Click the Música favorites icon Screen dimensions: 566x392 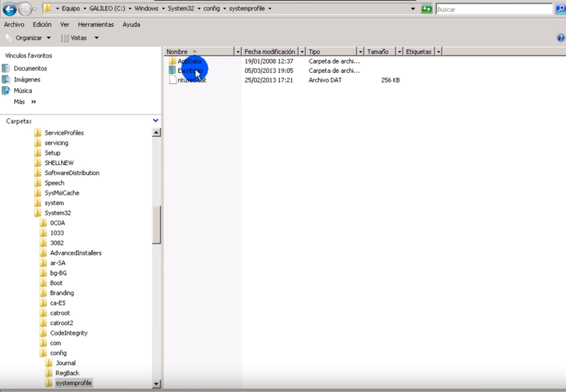(6, 91)
